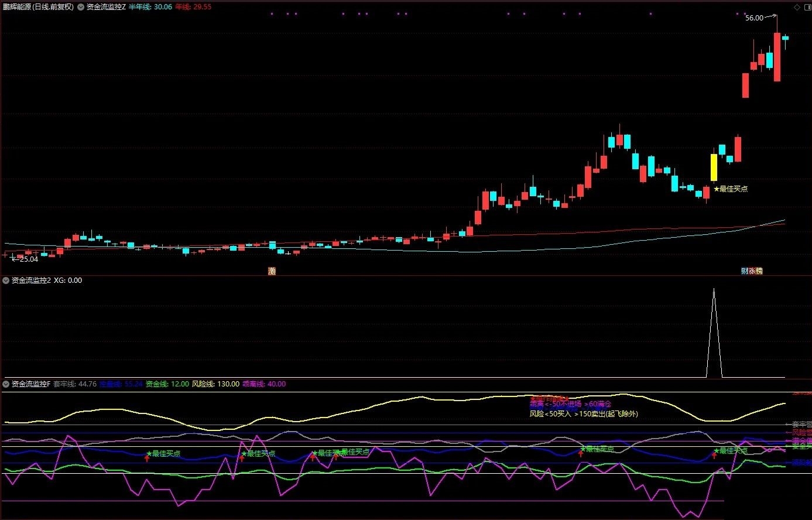
Task: Open the 资金流监控Z indicator dropdown
Action: pos(81,7)
